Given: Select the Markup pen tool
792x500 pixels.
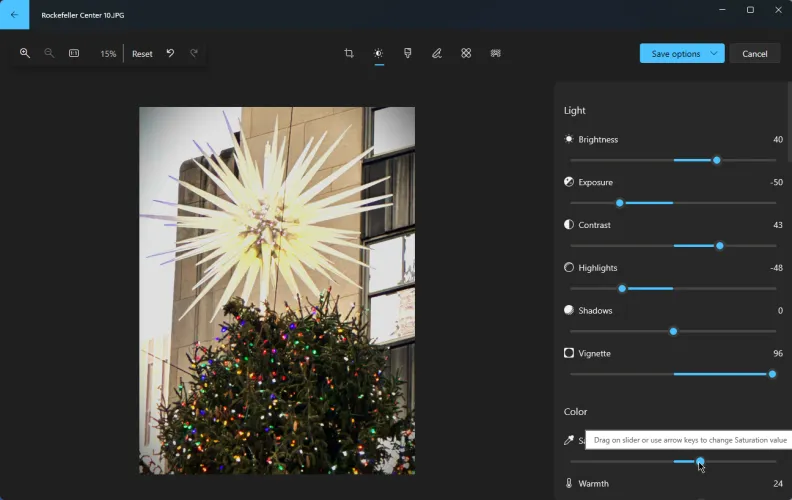Looking at the screenshot, I should 436,53.
